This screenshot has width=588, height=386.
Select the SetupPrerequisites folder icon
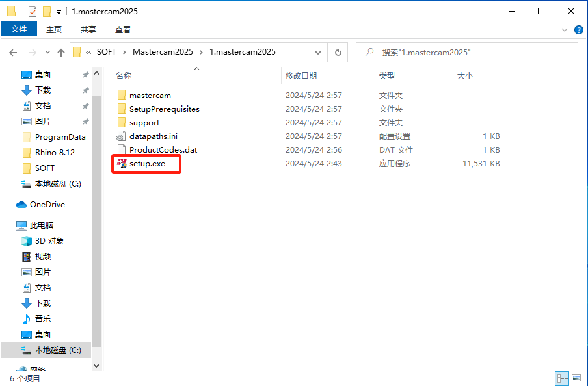pos(122,109)
